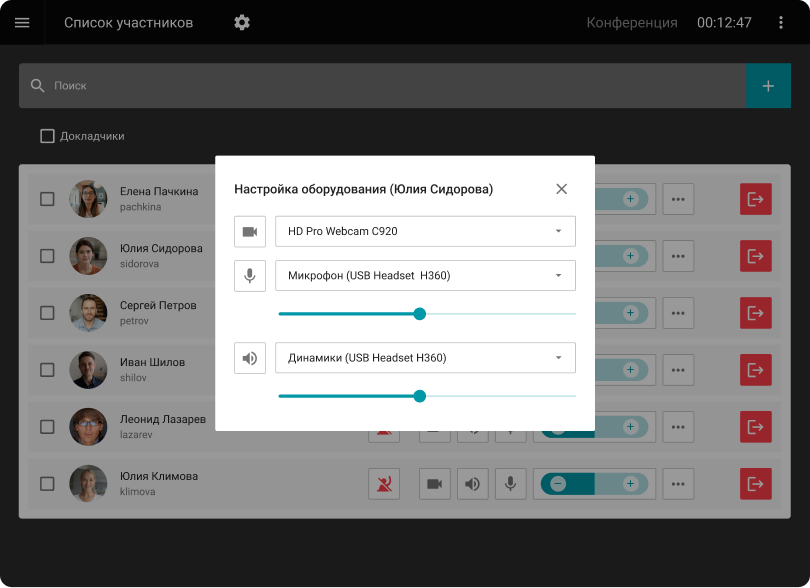
Task: Expand the HD Pro Webcam C920 dropdown
Action: [425, 231]
